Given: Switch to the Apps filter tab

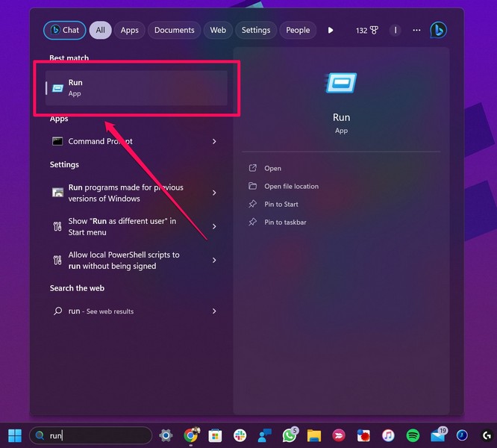Looking at the screenshot, I should point(130,31).
